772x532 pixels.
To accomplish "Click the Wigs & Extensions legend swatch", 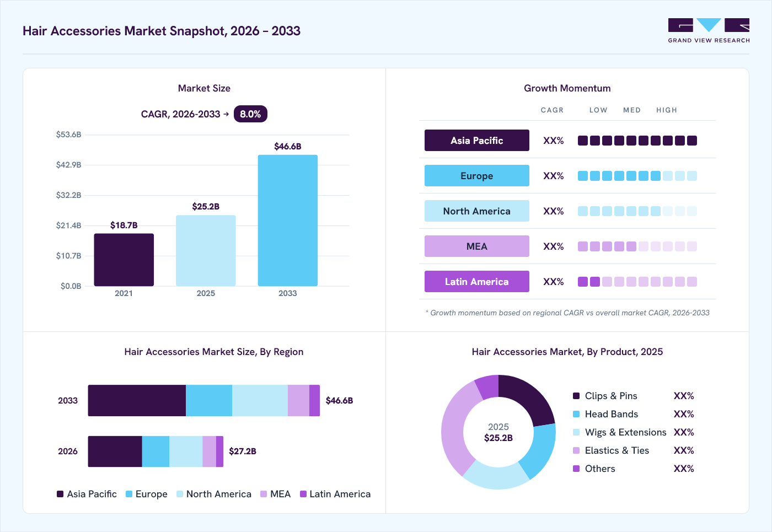I will click(x=576, y=432).
